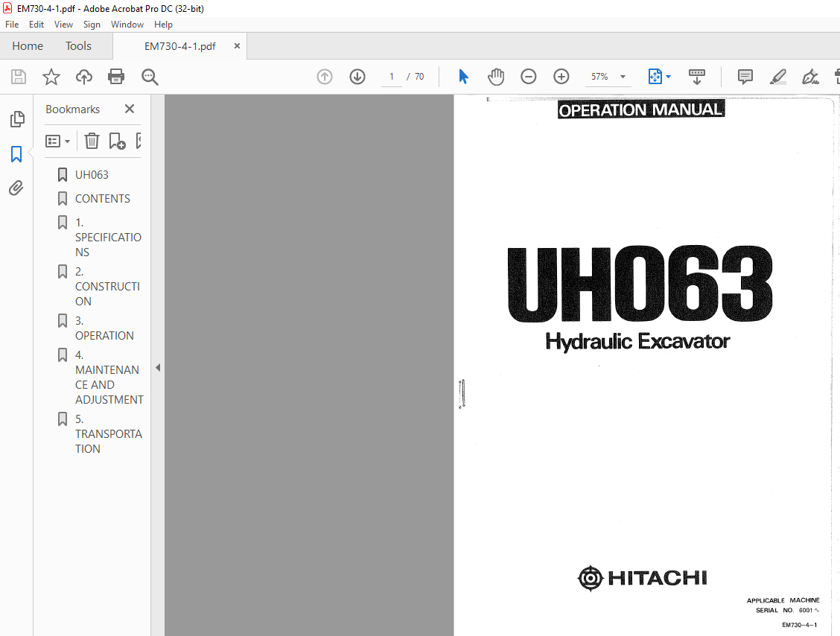Image resolution: width=840 pixels, height=636 pixels.
Task: Click the OPERATION MANUAL heading on page
Action: tap(640, 109)
